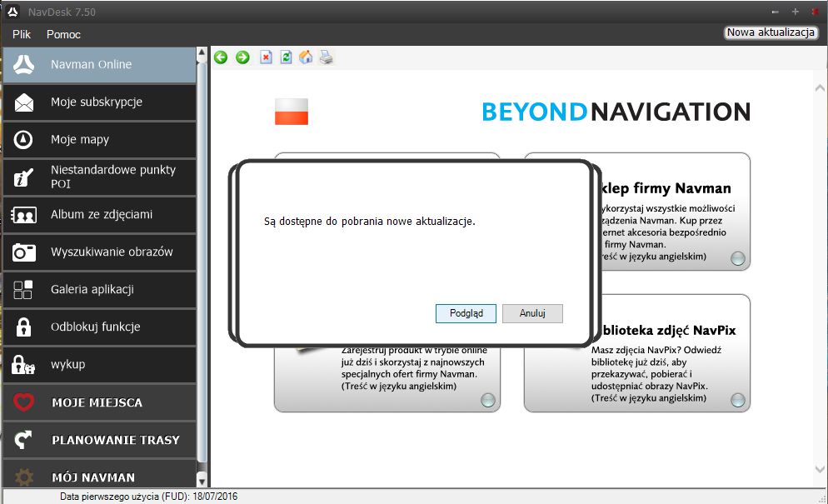This screenshot has height=504, width=828.
Task: Open the Plik menu
Action: [x=22, y=34]
